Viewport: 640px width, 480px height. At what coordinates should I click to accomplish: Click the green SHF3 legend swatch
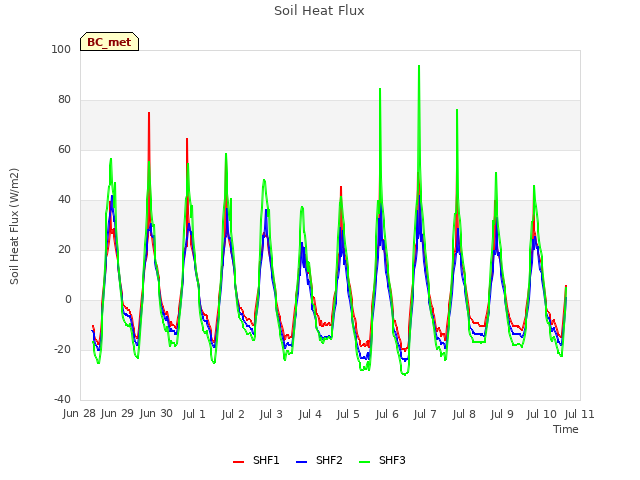pyautogui.click(x=364, y=462)
